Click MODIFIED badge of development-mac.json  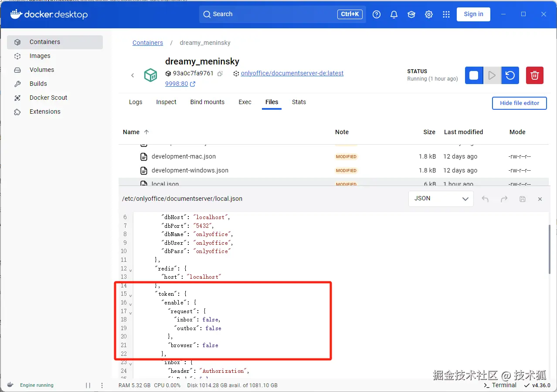pyautogui.click(x=346, y=157)
